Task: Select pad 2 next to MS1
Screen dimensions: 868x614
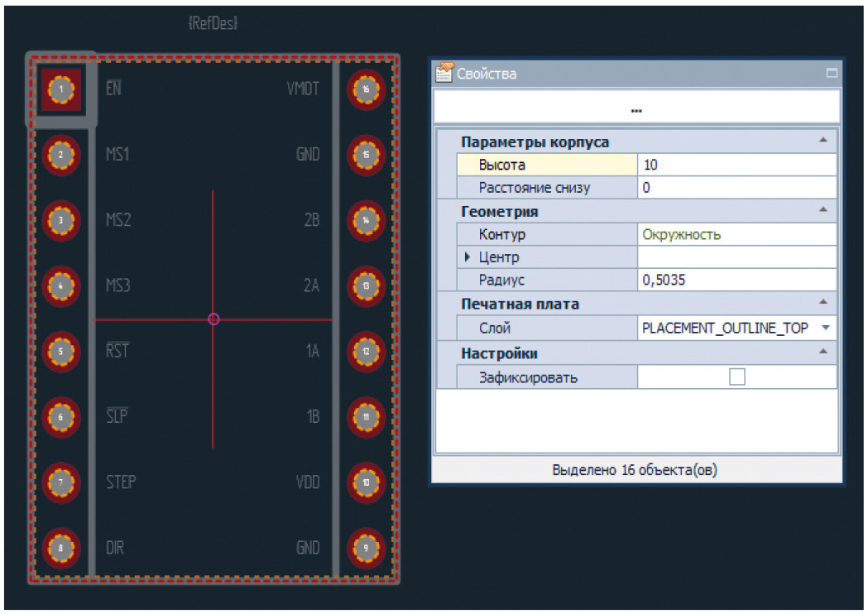Action: click(61, 155)
